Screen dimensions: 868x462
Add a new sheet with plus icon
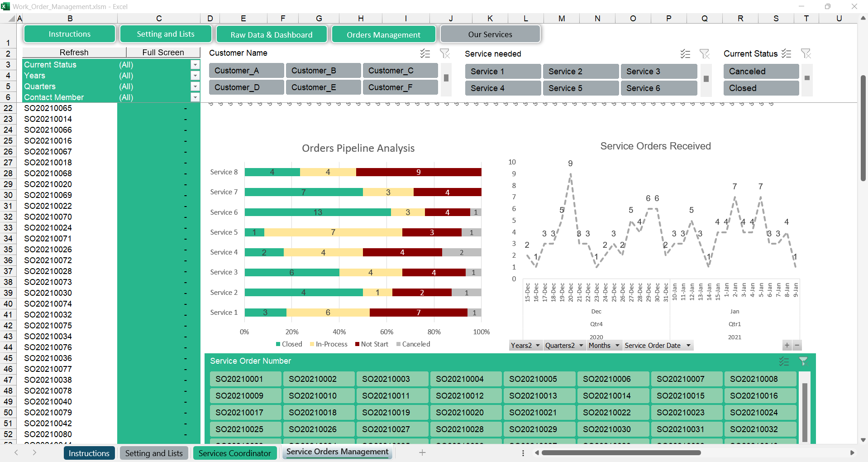click(x=422, y=452)
